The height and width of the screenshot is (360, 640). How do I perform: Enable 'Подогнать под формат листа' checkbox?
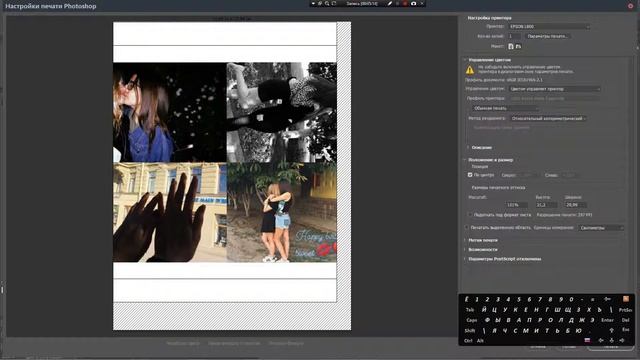click(470, 214)
